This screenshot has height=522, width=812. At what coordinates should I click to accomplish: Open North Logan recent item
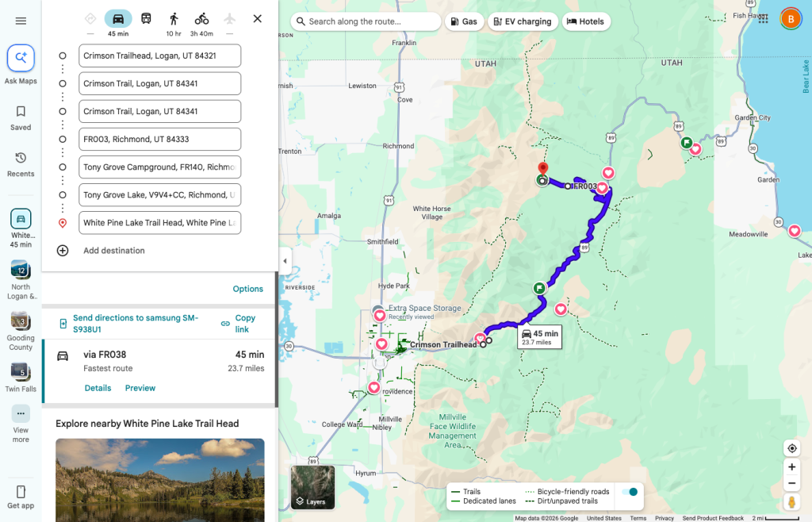[21, 279]
